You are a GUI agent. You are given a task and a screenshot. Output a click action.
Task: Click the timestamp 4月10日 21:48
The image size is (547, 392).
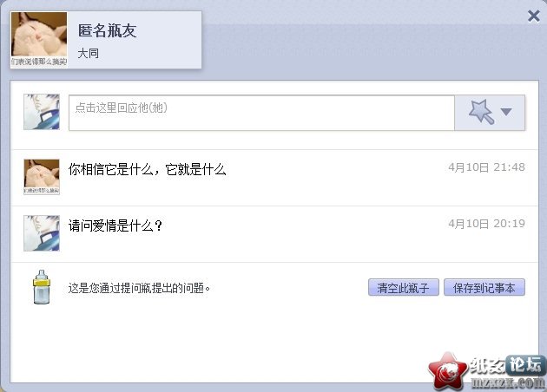486,167
